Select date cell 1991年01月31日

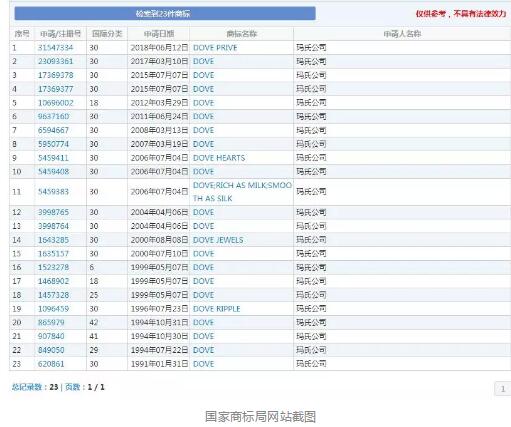(159, 364)
